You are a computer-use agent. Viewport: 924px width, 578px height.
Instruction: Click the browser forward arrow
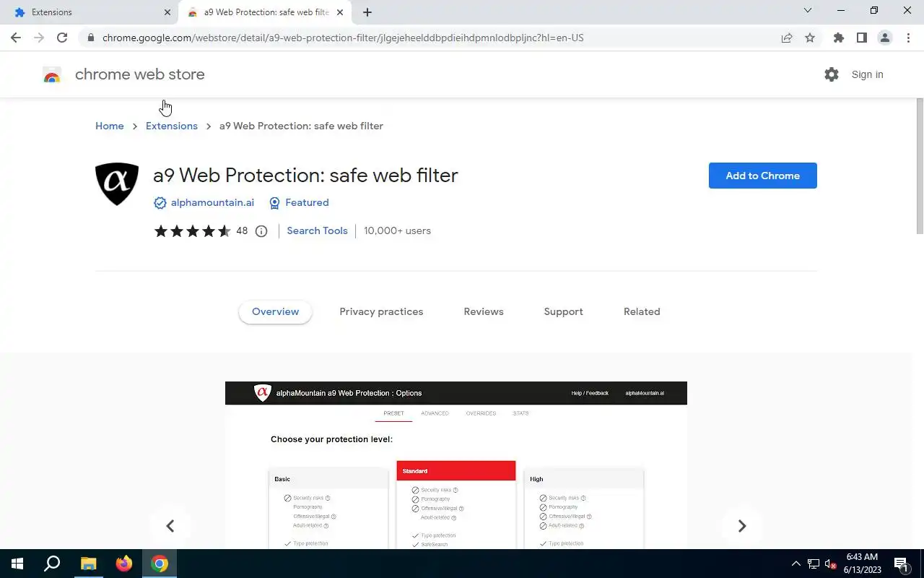[x=39, y=38]
